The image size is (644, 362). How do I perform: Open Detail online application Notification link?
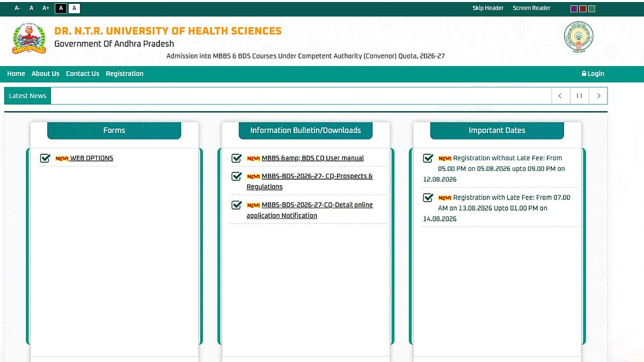310,210
